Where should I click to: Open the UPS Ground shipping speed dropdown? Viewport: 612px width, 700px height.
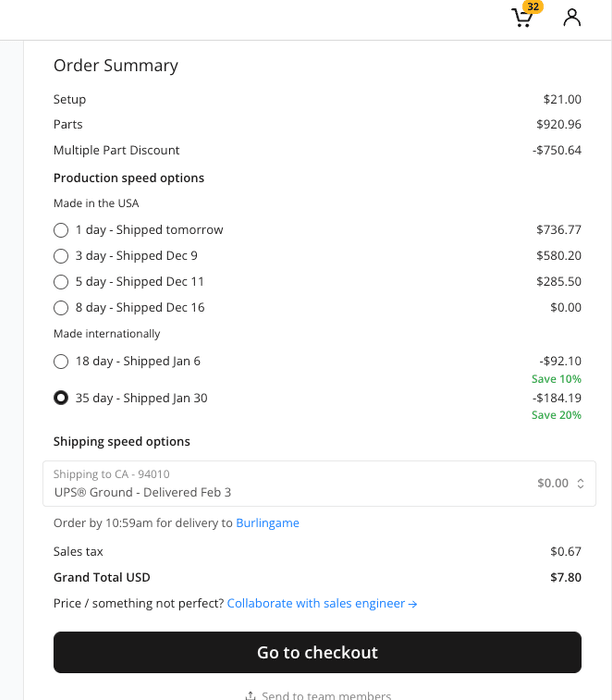pos(310,484)
